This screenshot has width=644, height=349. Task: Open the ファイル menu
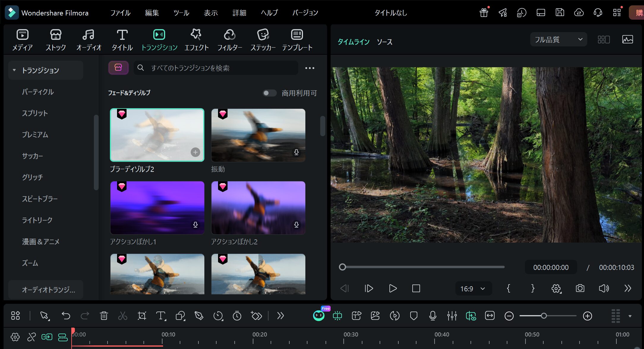point(120,13)
